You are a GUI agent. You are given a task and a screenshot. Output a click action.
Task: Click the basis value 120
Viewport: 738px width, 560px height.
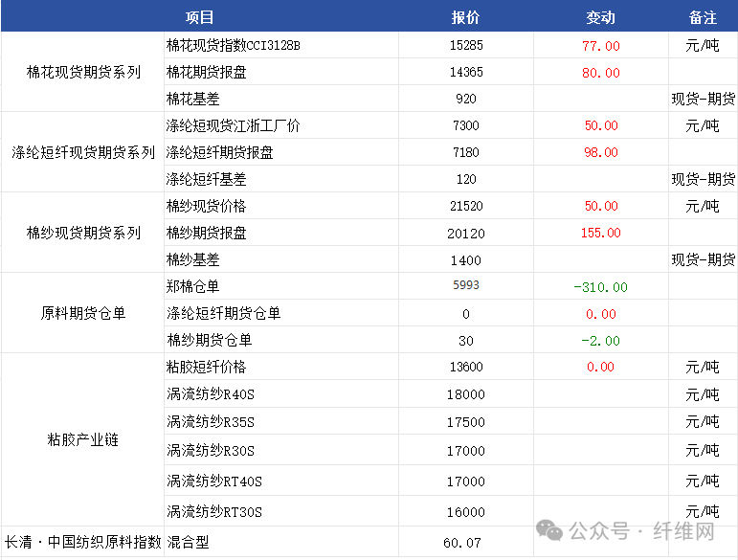pyautogui.click(x=466, y=179)
